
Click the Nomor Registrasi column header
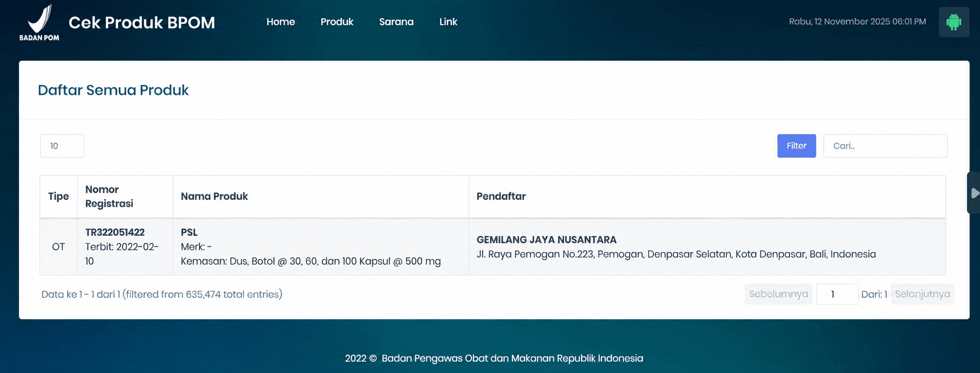pos(124,197)
